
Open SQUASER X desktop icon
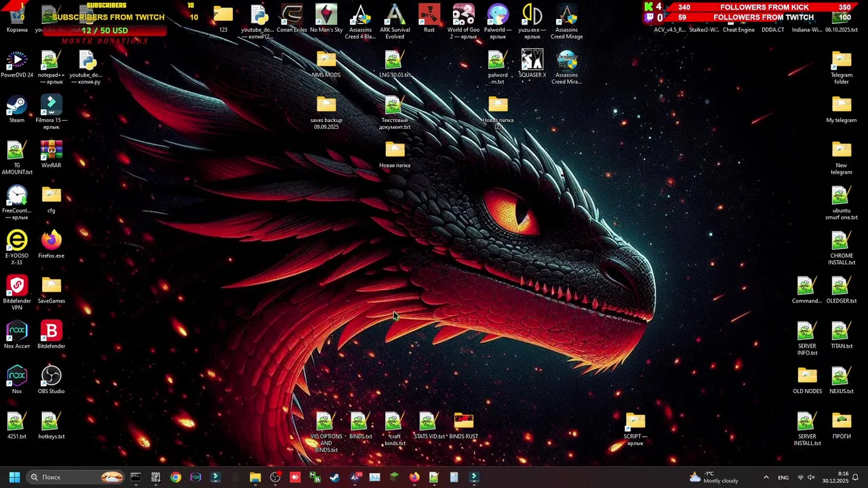tap(532, 64)
